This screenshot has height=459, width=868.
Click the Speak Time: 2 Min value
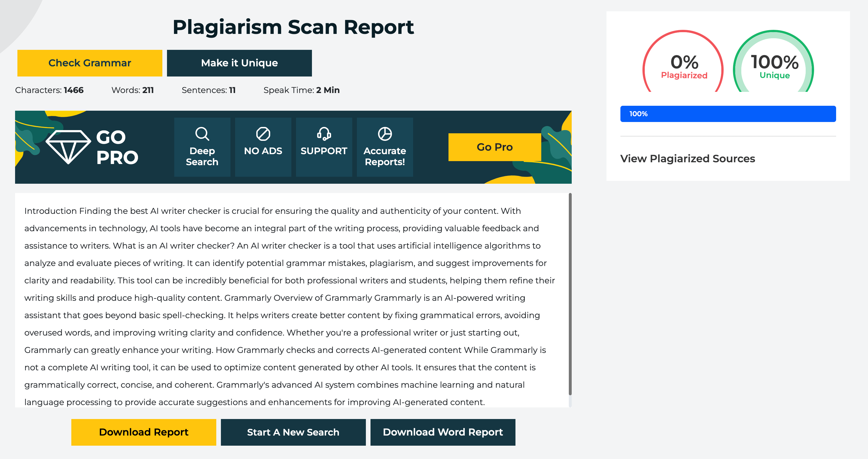(x=302, y=90)
